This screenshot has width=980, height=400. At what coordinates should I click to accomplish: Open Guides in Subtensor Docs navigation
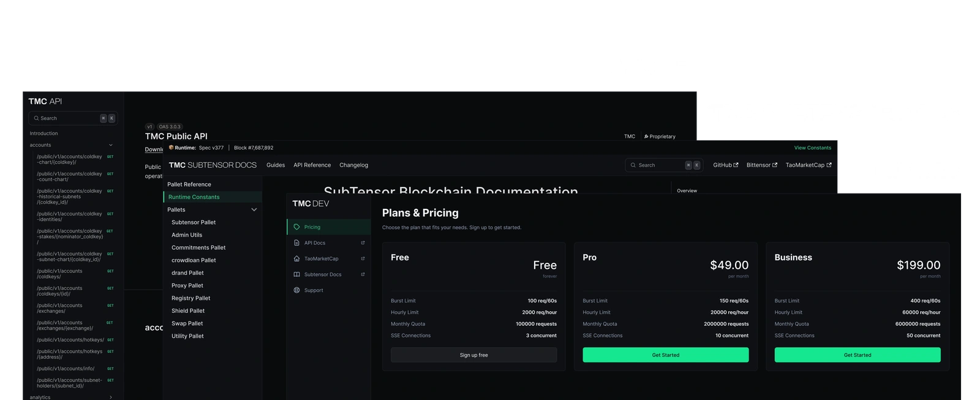[276, 165]
